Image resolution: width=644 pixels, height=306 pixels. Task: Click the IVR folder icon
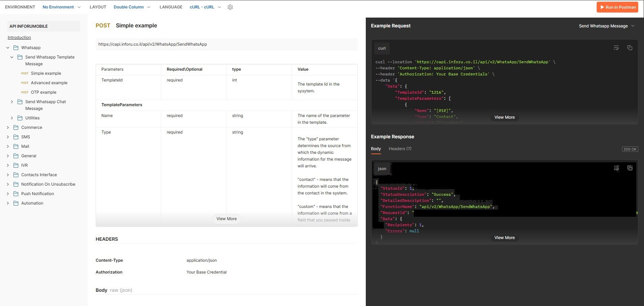16,165
